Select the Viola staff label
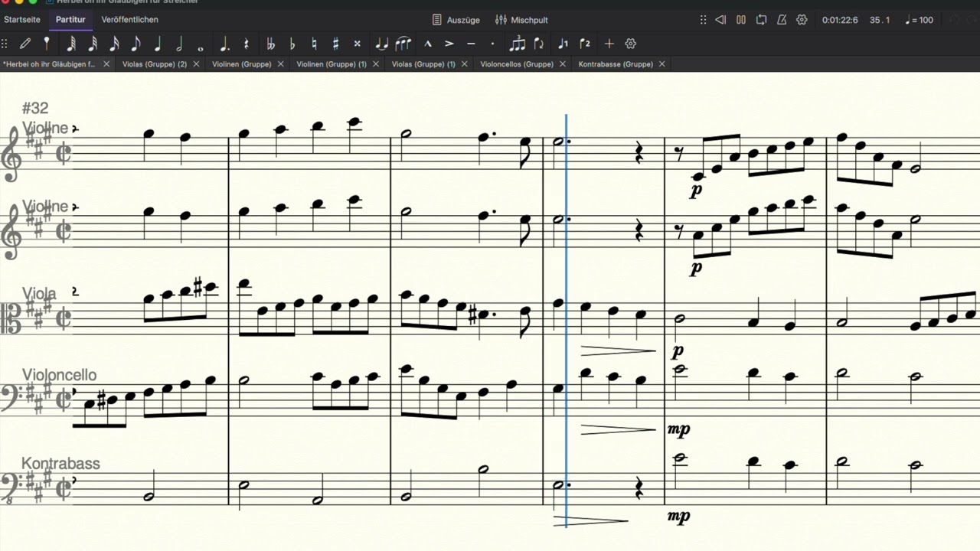 click(39, 294)
